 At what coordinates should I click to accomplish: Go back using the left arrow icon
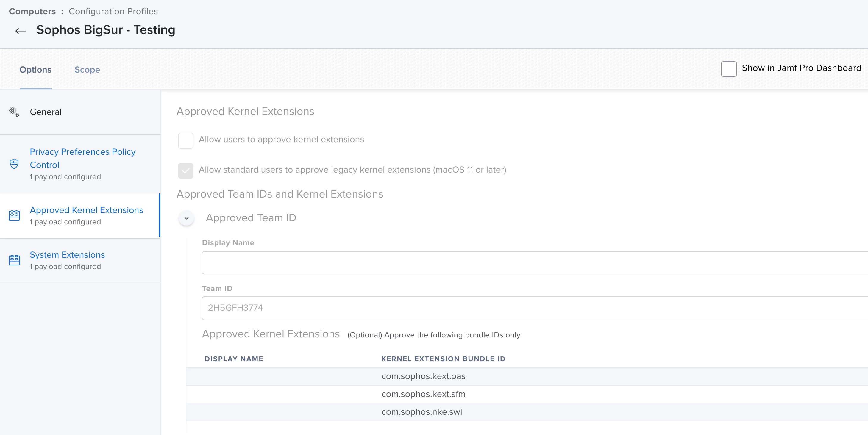[21, 31]
